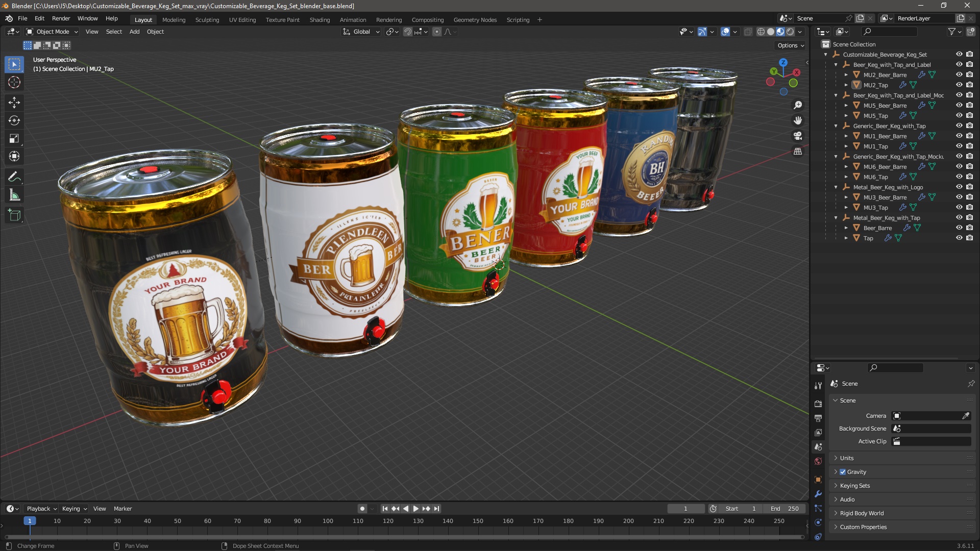Screen dimensions: 980x551
Task: Hide MU2_Tap in viewport
Action: [x=959, y=85]
